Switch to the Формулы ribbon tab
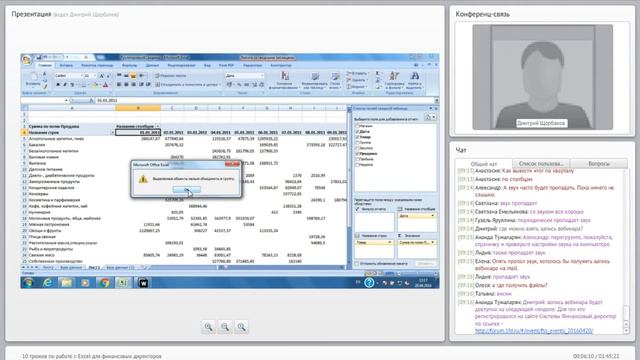This screenshot has width=640, height=360. tap(129, 65)
